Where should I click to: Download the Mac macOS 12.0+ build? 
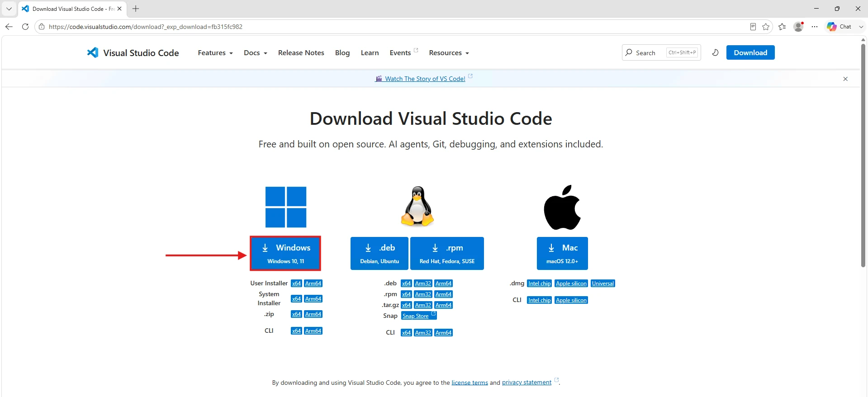[562, 253]
